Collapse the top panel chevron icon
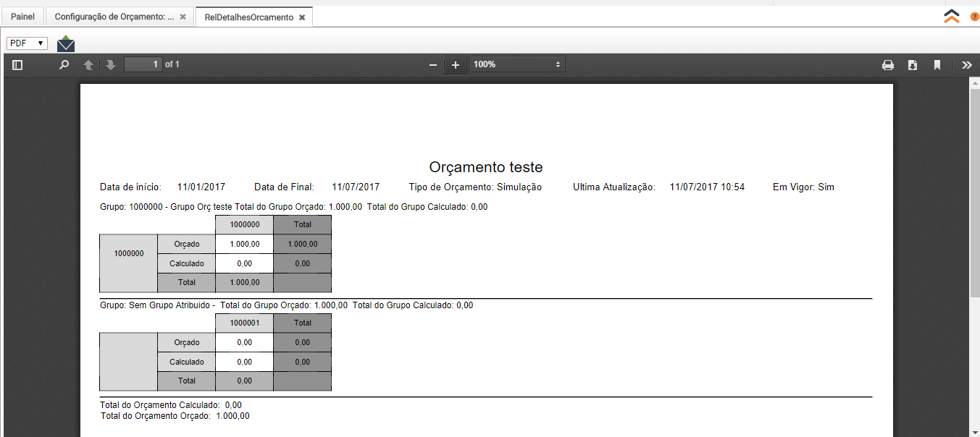980x437 pixels. click(952, 17)
